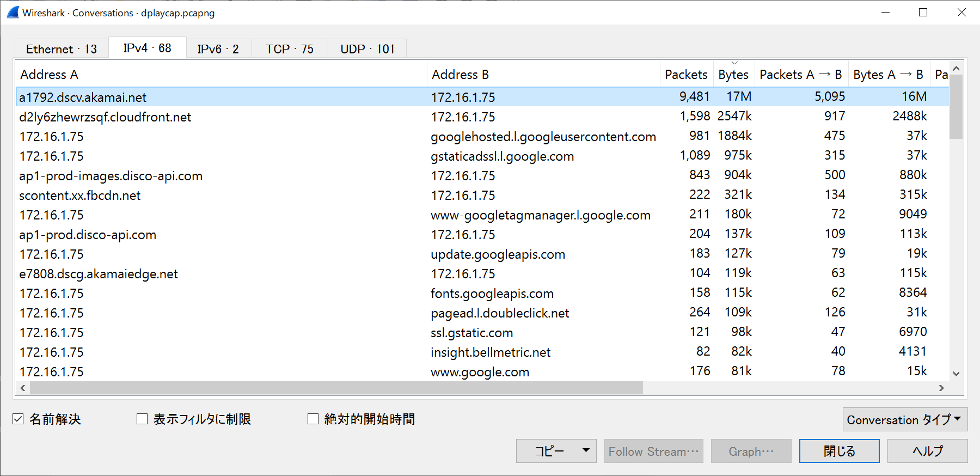Click the vertical scrollbar up arrow
The height and width of the screenshot is (476, 980).
pyautogui.click(x=957, y=69)
